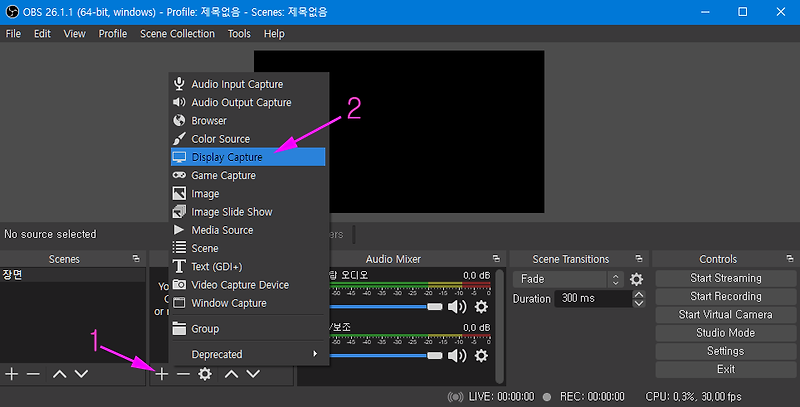800x407 pixels.
Task: Select Audio Input Capture source
Action: pos(248,84)
